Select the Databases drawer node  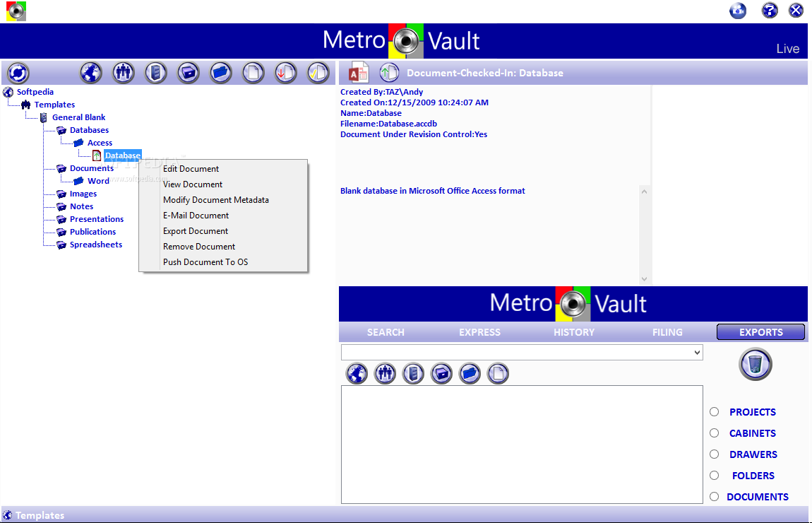coord(89,130)
